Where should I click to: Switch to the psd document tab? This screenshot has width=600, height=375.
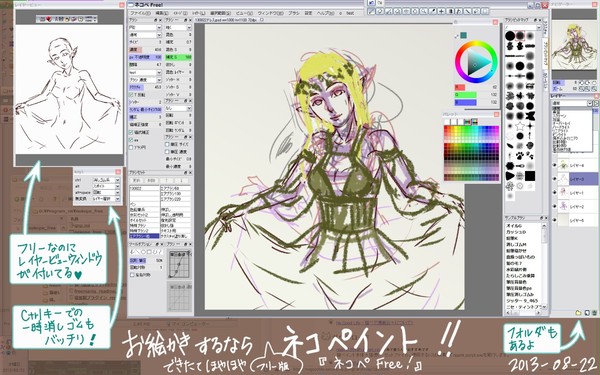[x=226, y=20]
